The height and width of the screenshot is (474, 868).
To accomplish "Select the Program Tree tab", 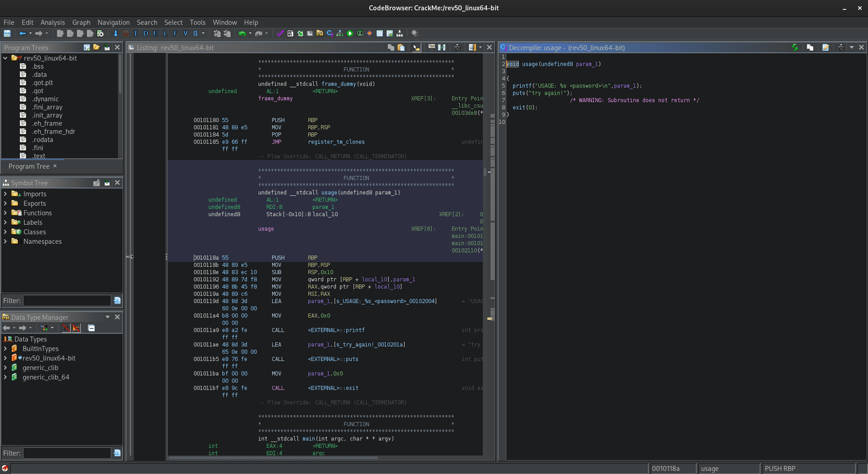I will (33, 166).
